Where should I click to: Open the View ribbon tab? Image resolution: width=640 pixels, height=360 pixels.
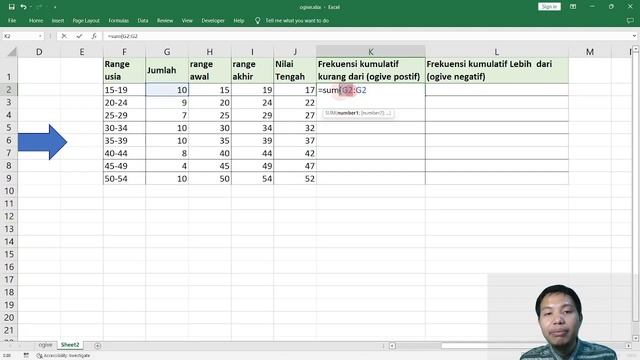(187, 20)
